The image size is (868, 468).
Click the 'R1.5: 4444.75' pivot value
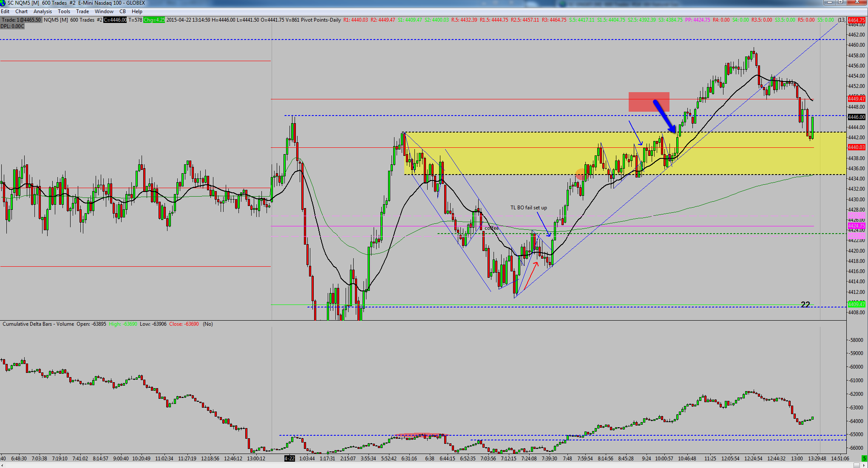494,20
